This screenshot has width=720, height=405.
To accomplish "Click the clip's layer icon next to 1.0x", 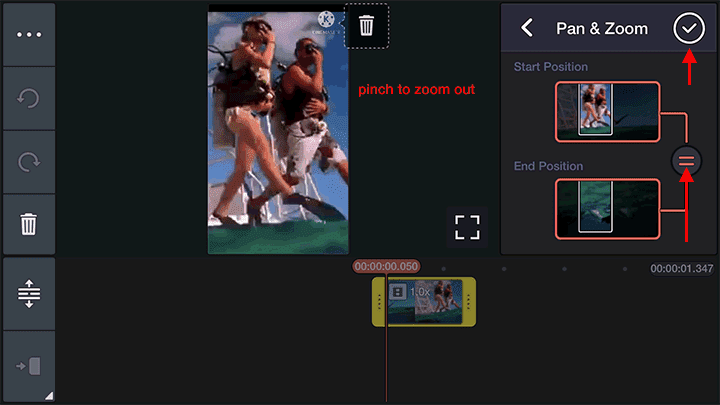I will (398, 292).
